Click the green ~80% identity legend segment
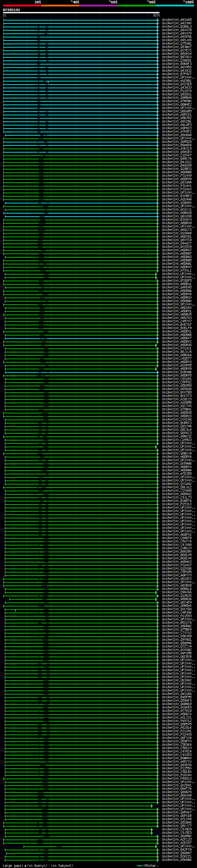The image size is (197, 868). 137,6
